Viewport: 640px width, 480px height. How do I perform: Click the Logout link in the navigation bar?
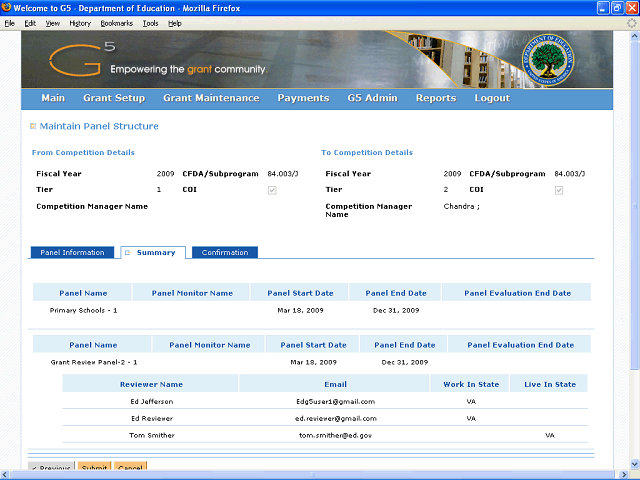pos(492,98)
